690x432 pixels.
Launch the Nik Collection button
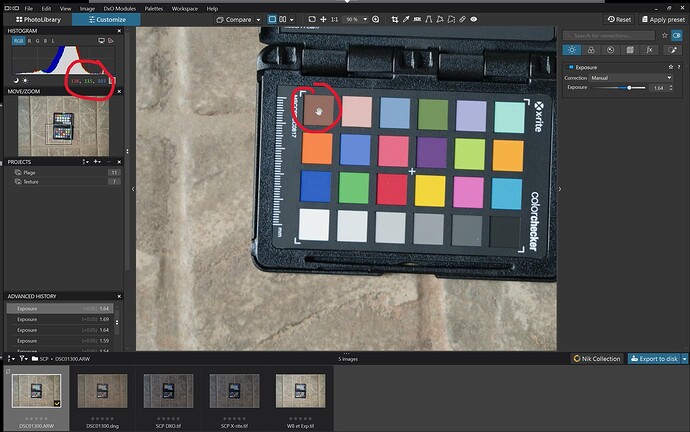point(597,358)
